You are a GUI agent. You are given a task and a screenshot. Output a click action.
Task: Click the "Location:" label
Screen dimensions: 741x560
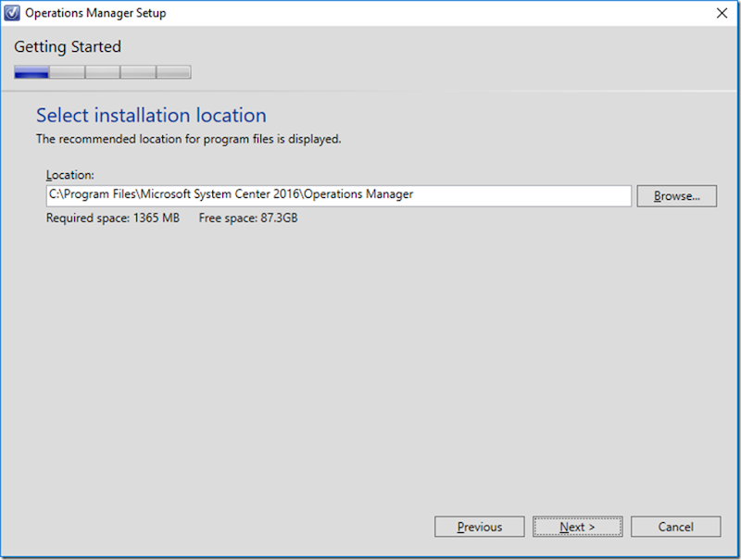point(70,175)
